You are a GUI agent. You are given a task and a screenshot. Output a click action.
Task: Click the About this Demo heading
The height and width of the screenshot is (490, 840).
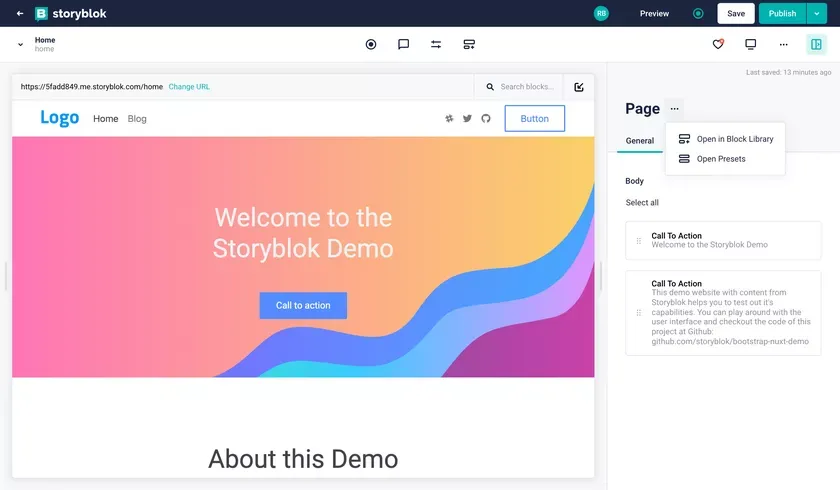click(303, 459)
